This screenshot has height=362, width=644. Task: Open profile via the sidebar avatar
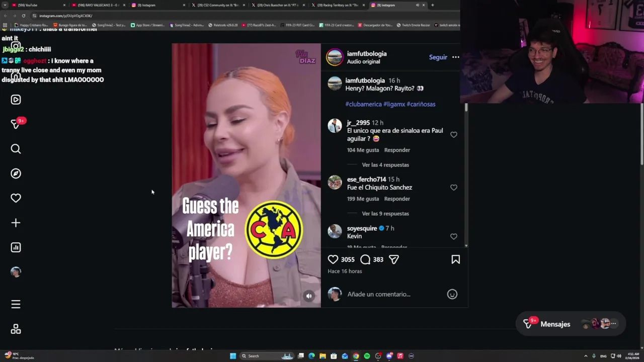pos(16,272)
